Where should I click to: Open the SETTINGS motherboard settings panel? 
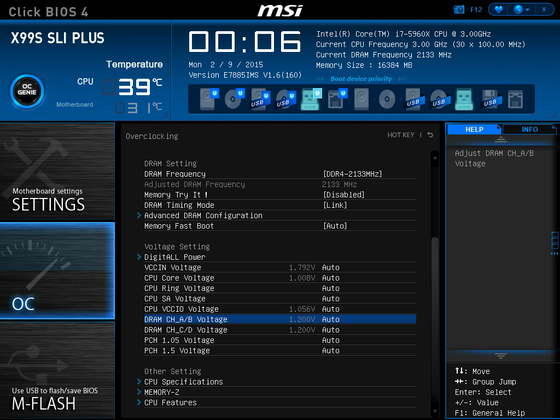(58, 171)
